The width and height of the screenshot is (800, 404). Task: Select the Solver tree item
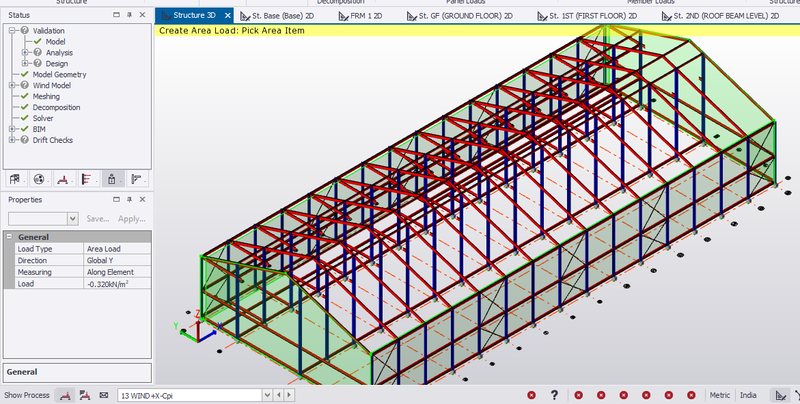point(43,118)
